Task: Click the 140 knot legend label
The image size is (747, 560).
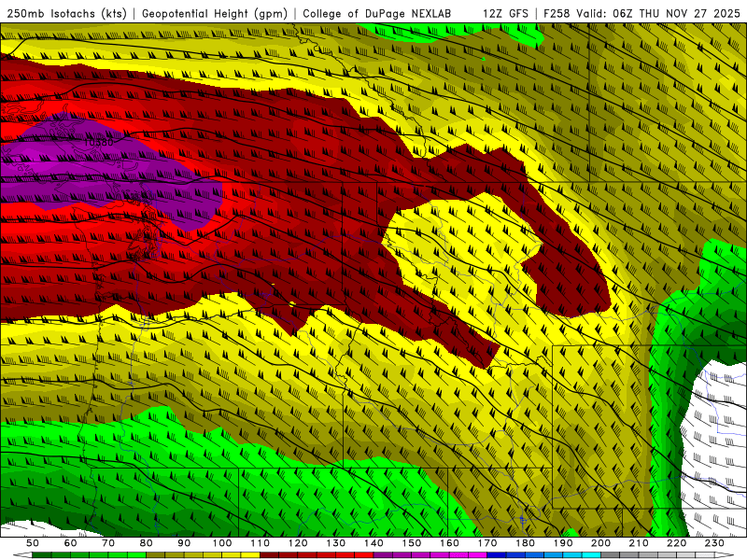Action: click(374, 543)
